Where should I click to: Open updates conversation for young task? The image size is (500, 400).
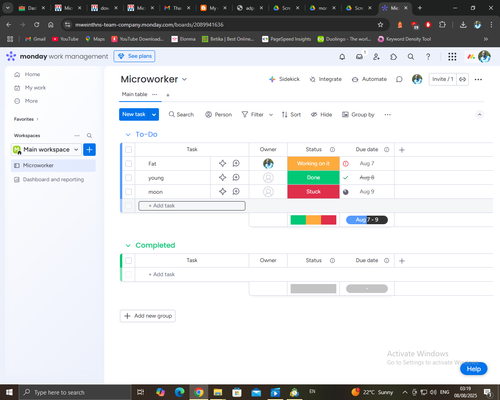coord(236,177)
